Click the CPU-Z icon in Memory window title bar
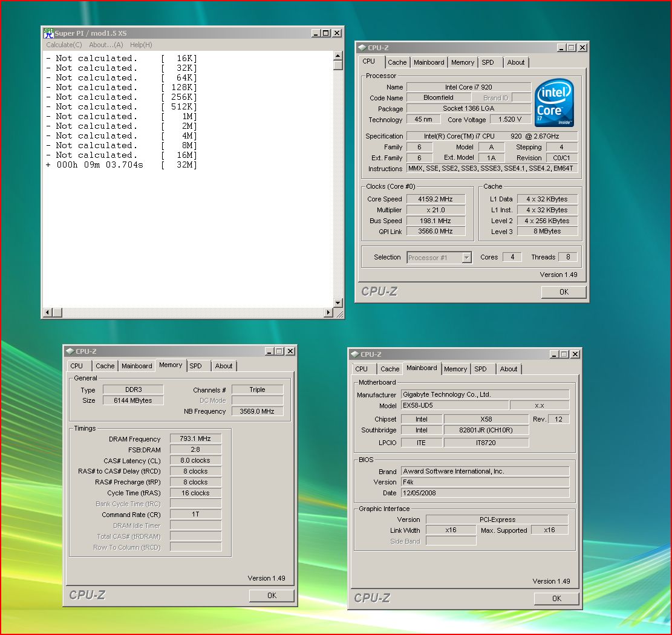Image resolution: width=672 pixels, height=635 pixels. pos(70,351)
